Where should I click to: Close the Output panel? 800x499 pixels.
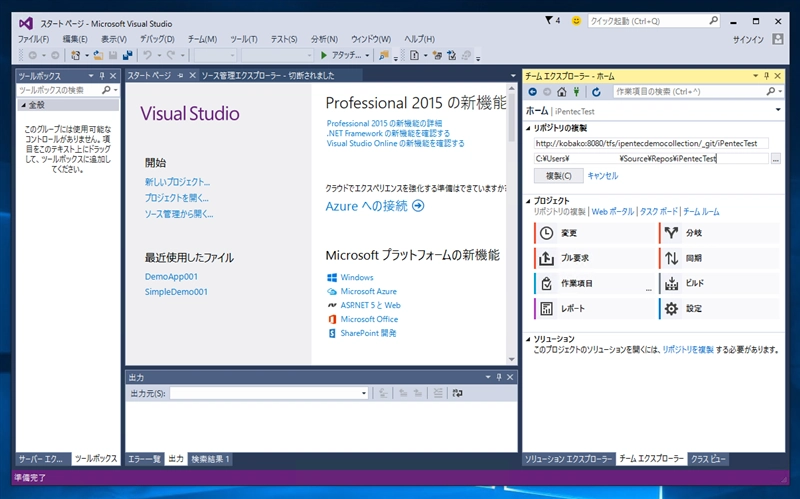coord(510,377)
